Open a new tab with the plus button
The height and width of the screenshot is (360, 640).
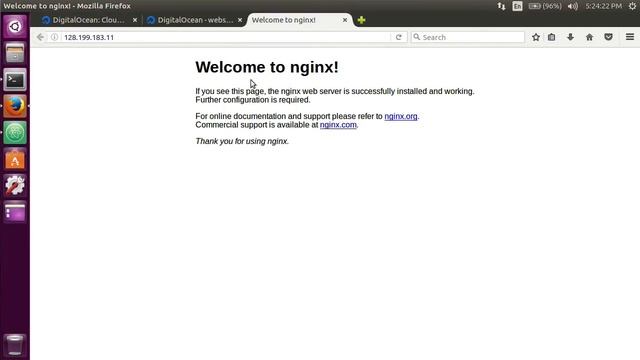(x=361, y=20)
